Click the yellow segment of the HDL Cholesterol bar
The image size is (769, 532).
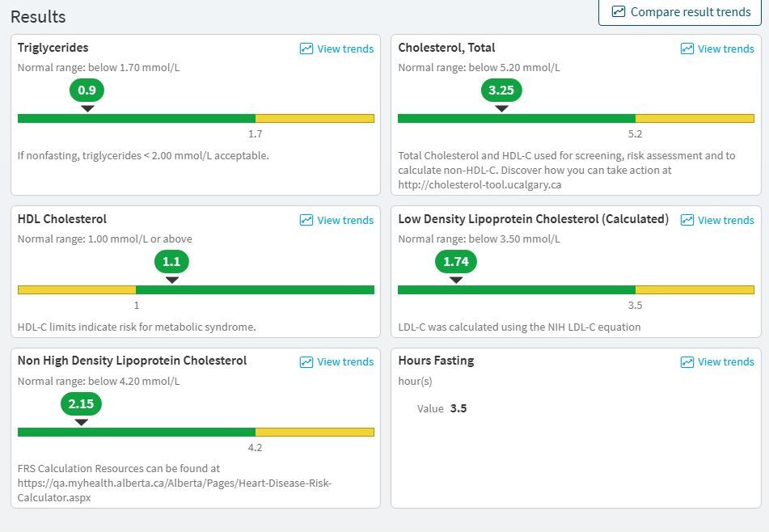[x=77, y=289]
